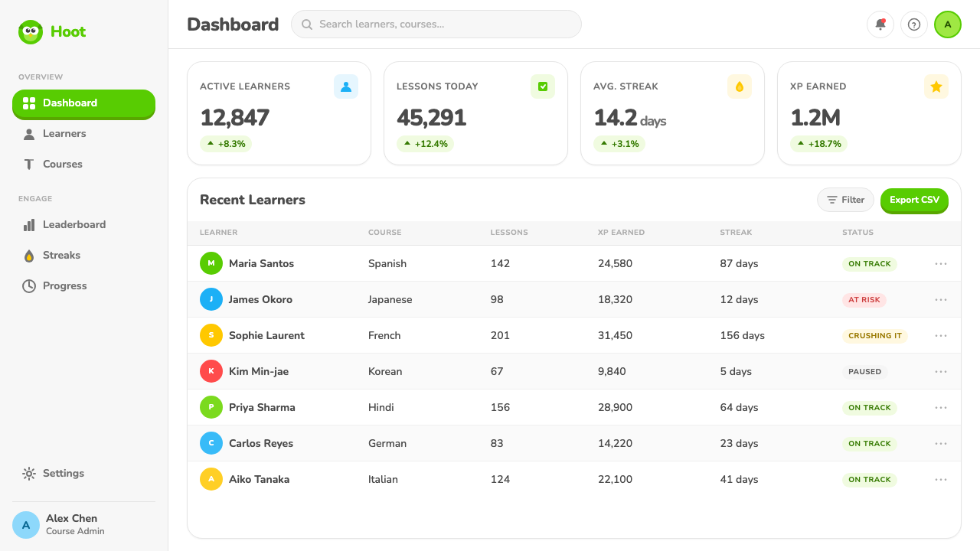The image size is (980, 551).
Task: Open more options for Carlos Reyes
Action: 941,443
